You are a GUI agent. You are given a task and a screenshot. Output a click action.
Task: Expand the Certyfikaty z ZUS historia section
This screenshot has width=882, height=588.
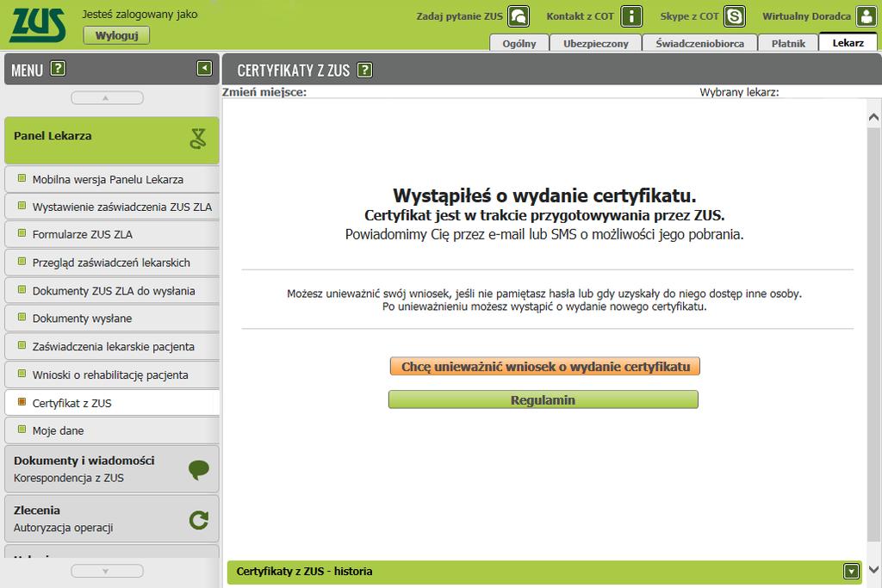(x=852, y=572)
